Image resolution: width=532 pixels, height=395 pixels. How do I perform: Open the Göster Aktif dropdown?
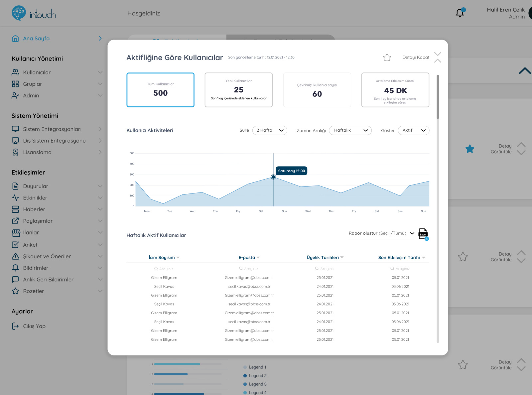click(414, 130)
